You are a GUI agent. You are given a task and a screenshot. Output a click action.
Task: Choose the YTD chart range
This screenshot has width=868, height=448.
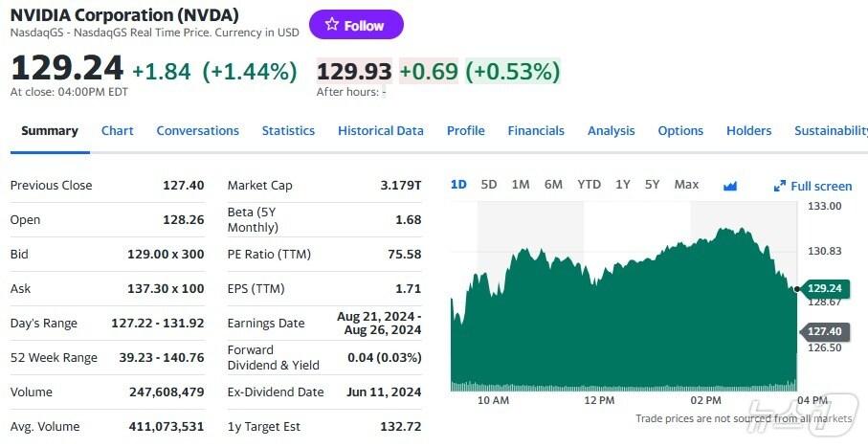[x=589, y=184]
